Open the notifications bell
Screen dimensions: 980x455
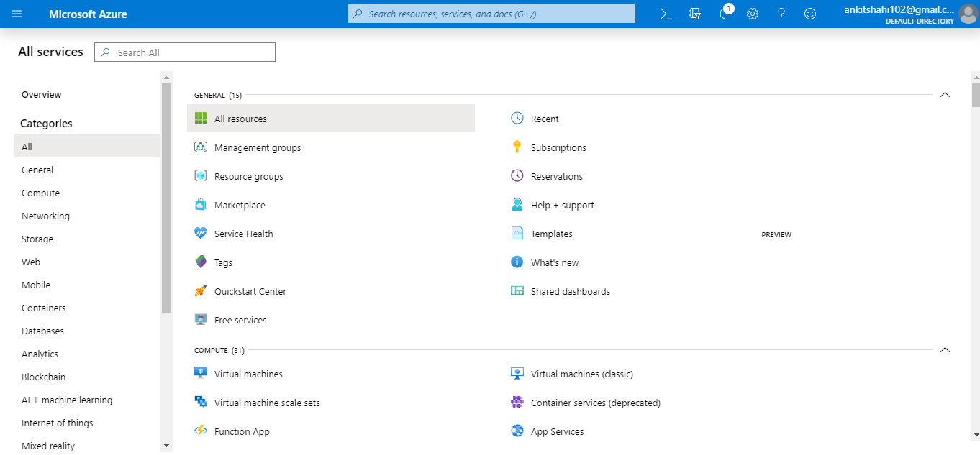(x=724, y=14)
